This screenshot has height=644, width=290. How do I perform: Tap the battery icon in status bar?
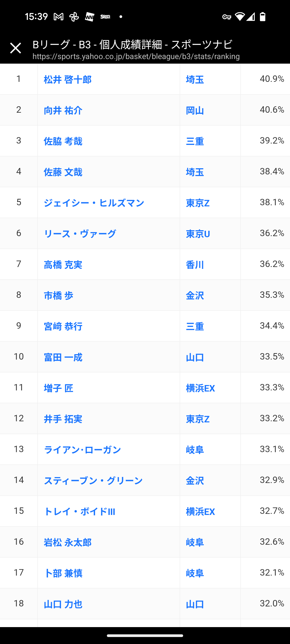coord(263,17)
